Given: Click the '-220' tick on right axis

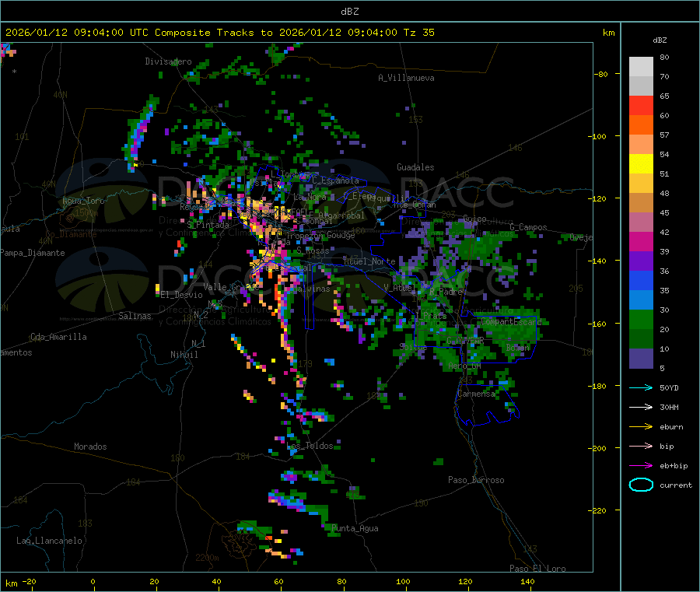Looking at the screenshot, I should point(599,510).
